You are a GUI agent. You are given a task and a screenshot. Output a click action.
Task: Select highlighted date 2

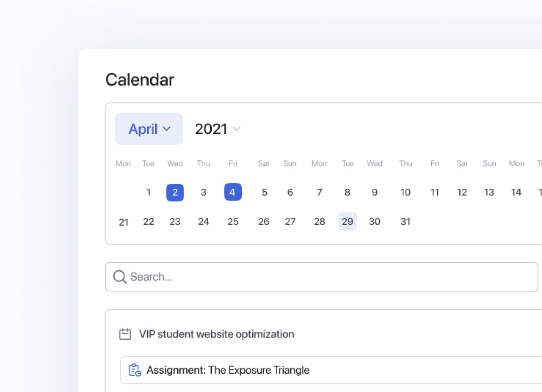(x=175, y=192)
